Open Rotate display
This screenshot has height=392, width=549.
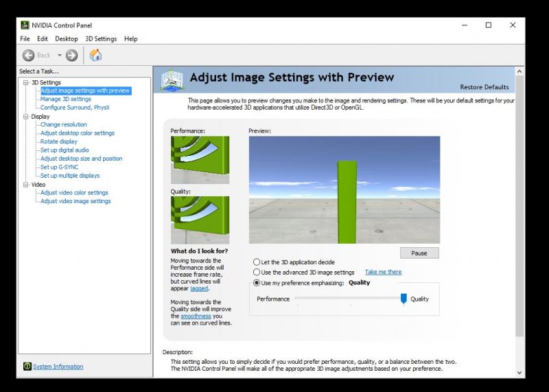pyautogui.click(x=58, y=141)
